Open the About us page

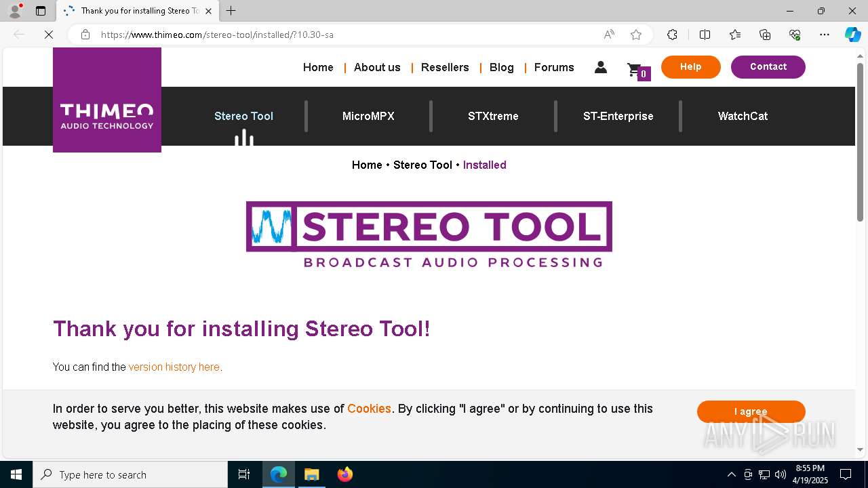377,67
